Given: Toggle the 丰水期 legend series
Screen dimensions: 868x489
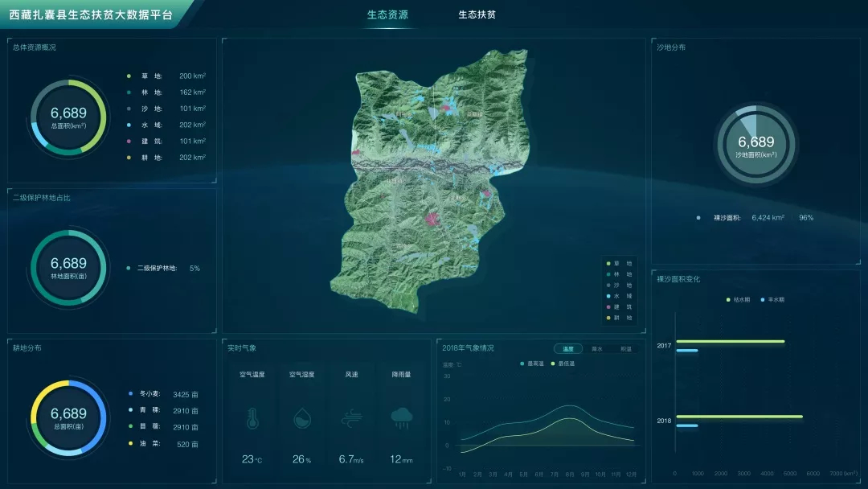Looking at the screenshot, I should coord(772,299).
